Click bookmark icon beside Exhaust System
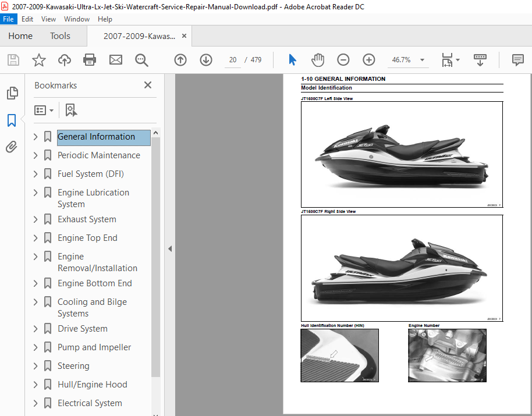The image size is (532, 416). [x=48, y=219]
